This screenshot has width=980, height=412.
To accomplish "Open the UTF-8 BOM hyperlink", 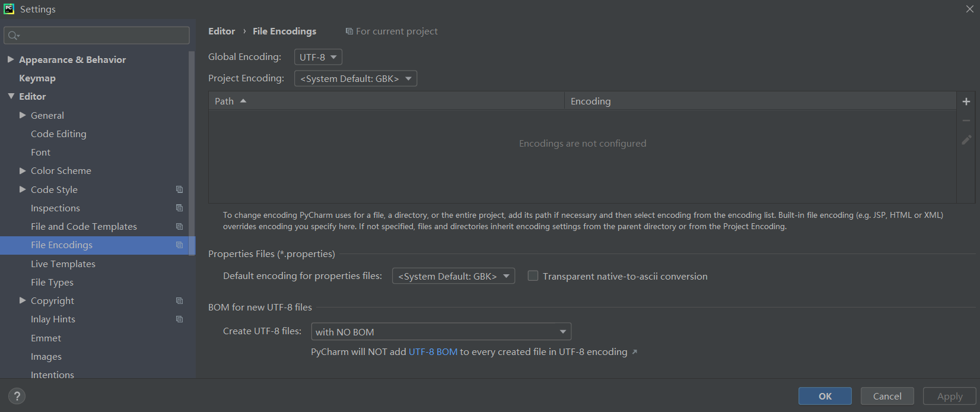I will click(x=433, y=352).
